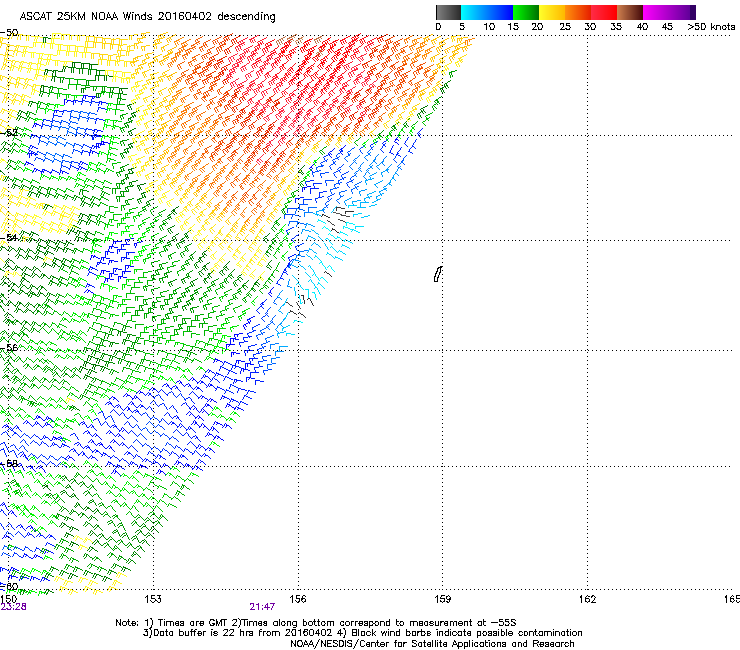This screenshot has width=740, height=650.
Task: Click the latitude label -54
Action: tap(9, 237)
